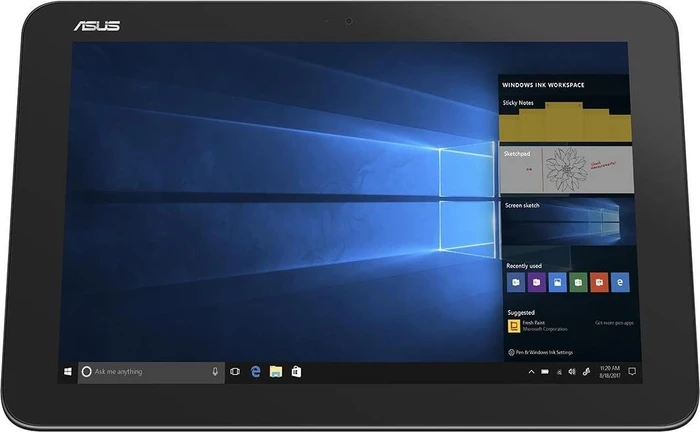Viewport: 700px width, 432px height.
Task: Activate the Cortana microphone icon
Action: (215, 371)
